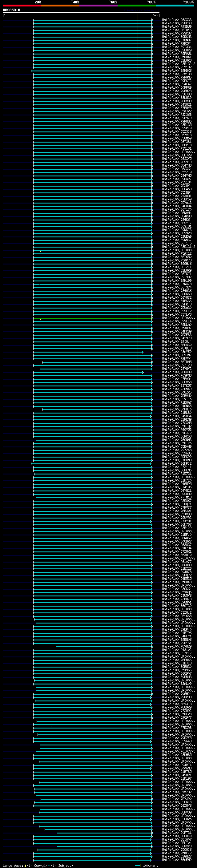Click the UniRef100_Q42973 label
Image resolution: width=197 pixels, height=868 pixels.
(x=177, y=338)
